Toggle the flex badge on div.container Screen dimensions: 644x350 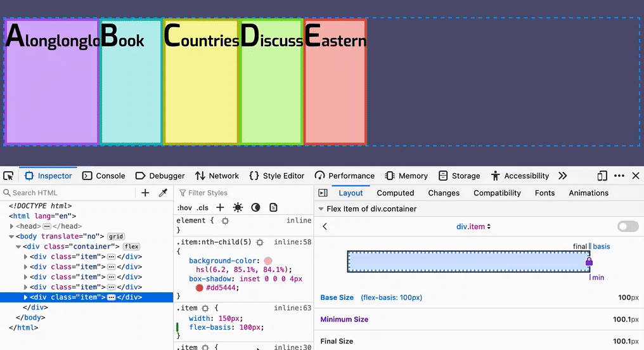(131, 247)
